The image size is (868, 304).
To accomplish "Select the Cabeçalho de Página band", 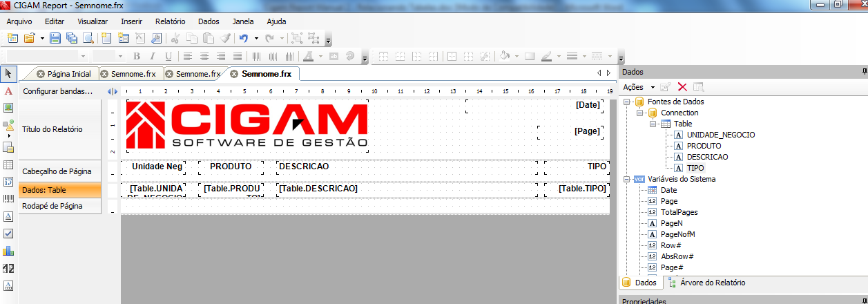I will 60,171.
